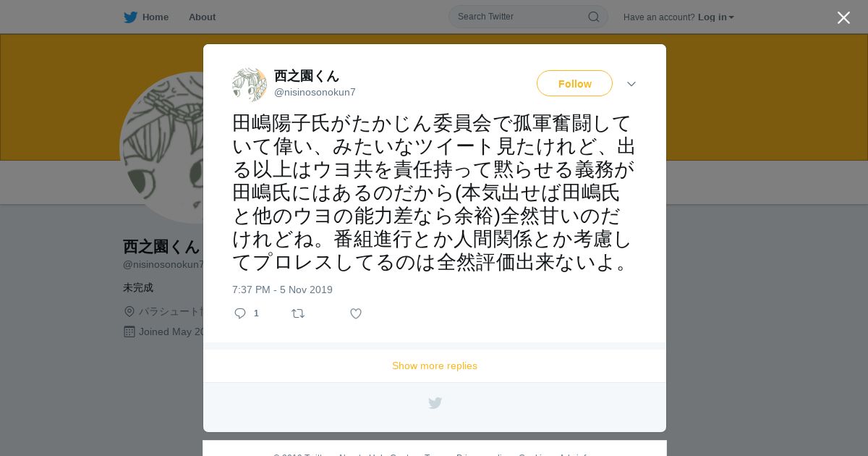Close the tweet overlay with X
Viewport: 868px width, 456px height.
pyautogui.click(x=843, y=17)
